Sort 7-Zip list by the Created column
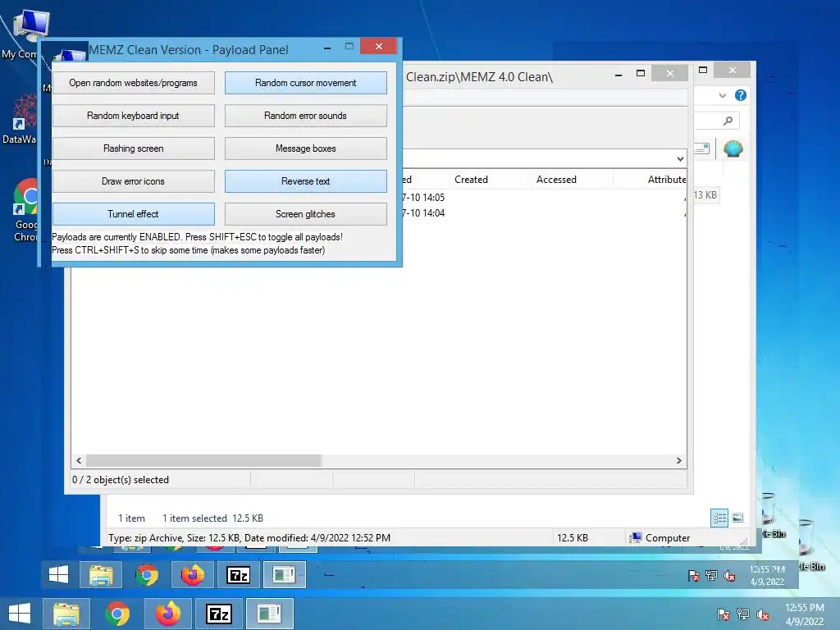Image resolution: width=840 pixels, height=630 pixels. (471, 180)
